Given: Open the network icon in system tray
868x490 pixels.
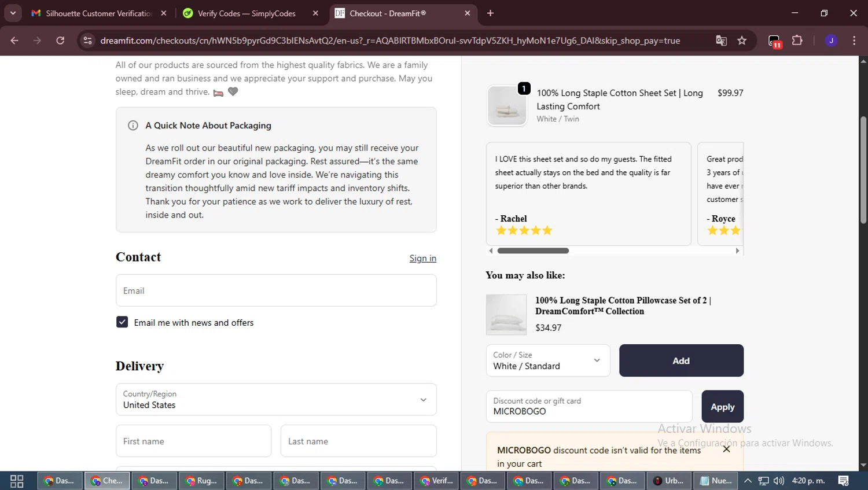Looking at the screenshot, I should (x=764, y=481).
